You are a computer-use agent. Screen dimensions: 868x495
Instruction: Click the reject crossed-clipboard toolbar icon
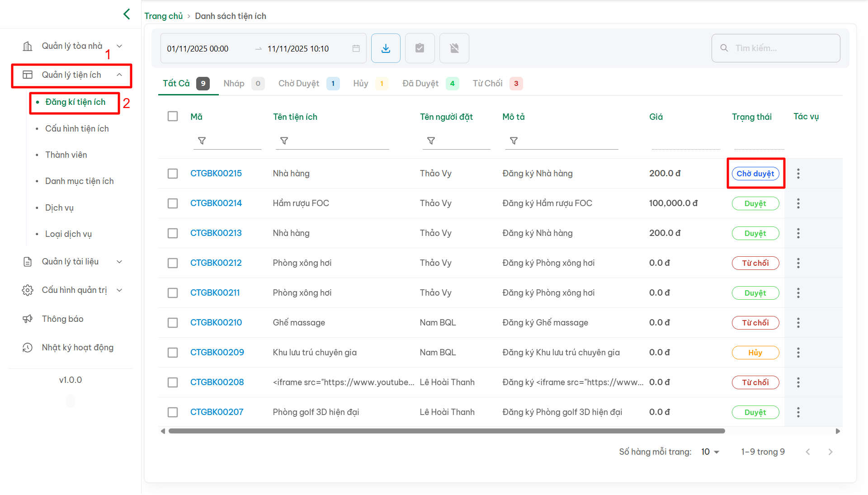click(454, 48)
